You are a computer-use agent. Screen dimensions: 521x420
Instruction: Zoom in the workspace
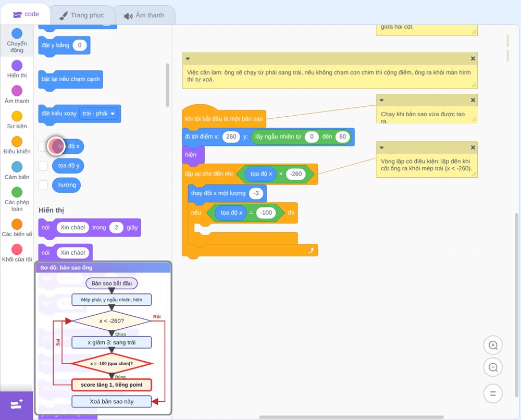[x=493, y=345]
